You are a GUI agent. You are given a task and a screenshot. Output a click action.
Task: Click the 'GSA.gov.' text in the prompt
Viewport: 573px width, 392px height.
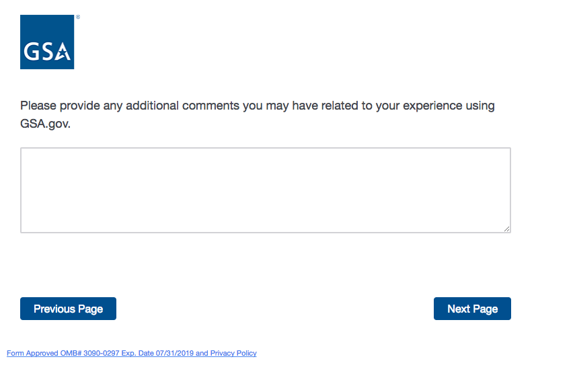coord(45,124)
